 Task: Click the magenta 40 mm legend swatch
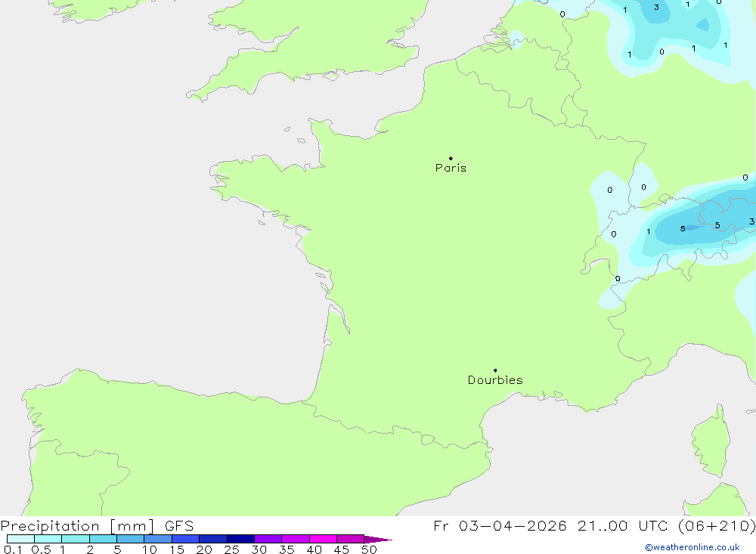tap(323, 539)
